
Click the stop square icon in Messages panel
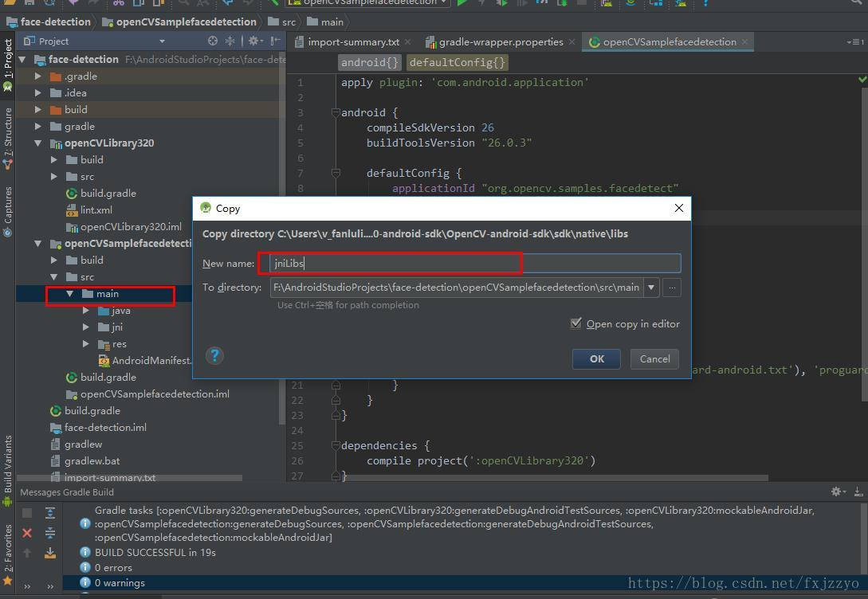[26, 513]
